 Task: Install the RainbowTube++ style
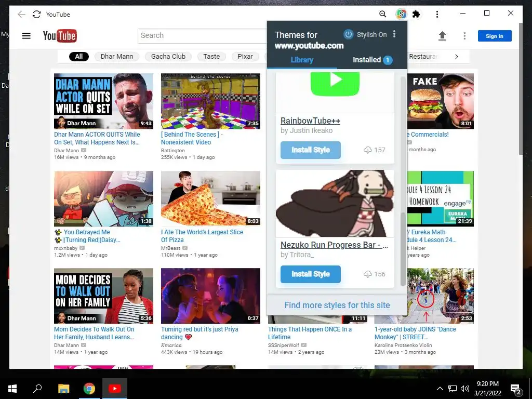click(311, 150)
